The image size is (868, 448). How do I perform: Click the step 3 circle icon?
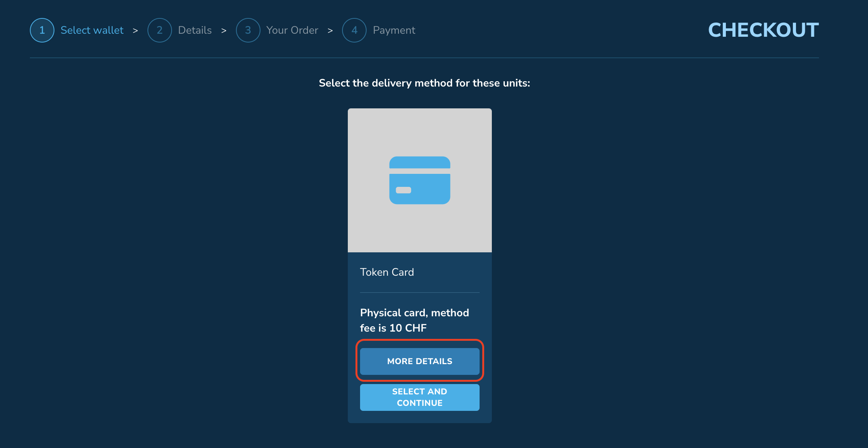coord(248,30)
